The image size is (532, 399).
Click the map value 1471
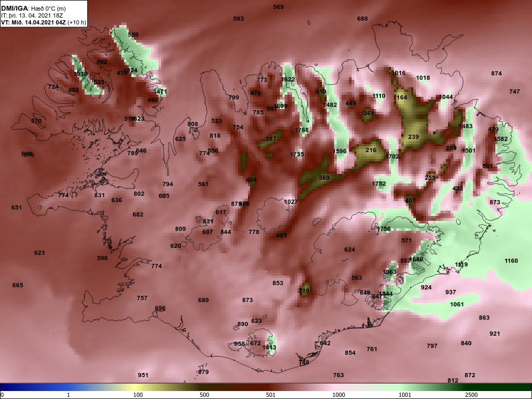[160, 92]
